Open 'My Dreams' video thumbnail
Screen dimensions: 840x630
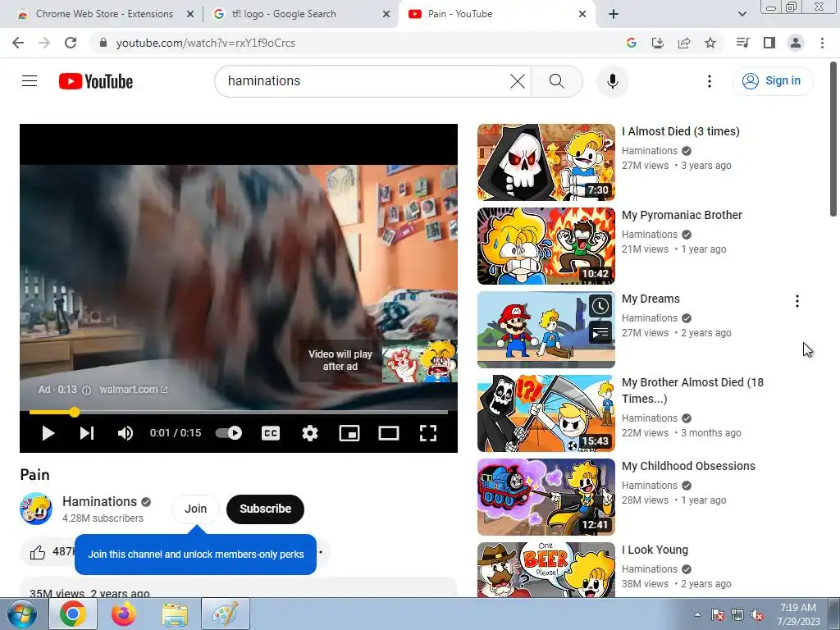click(x=546, y=330)
